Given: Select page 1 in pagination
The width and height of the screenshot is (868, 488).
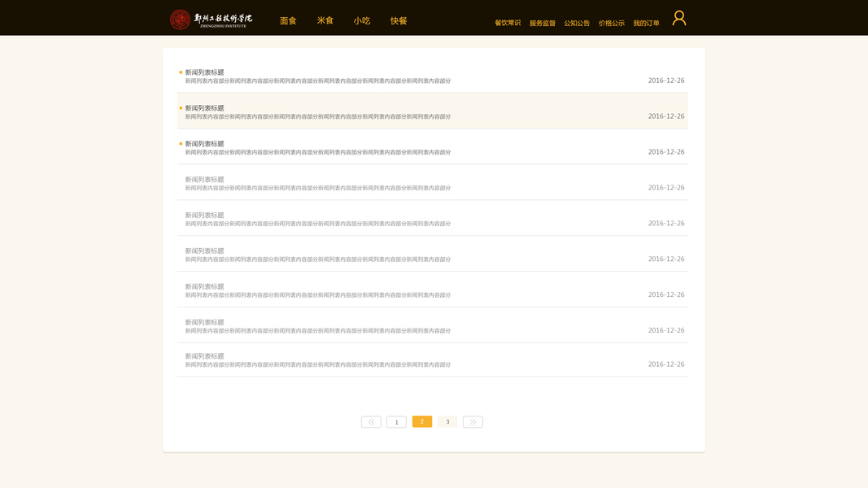Looking at the screenshot, I should (396, 421).
